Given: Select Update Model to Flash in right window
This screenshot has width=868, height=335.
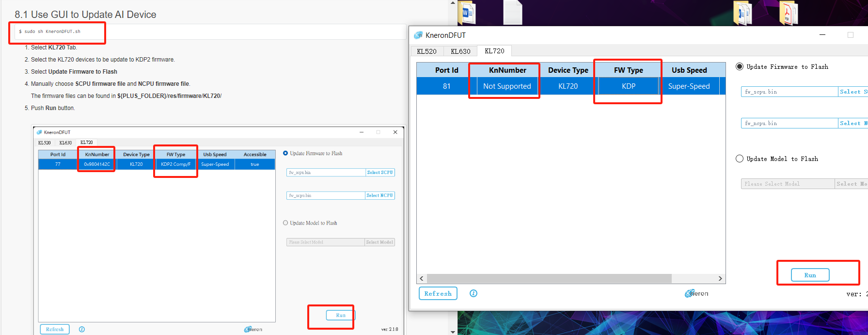Looking at the screenshot, I should pyautogui.click(x=740, y=159).
